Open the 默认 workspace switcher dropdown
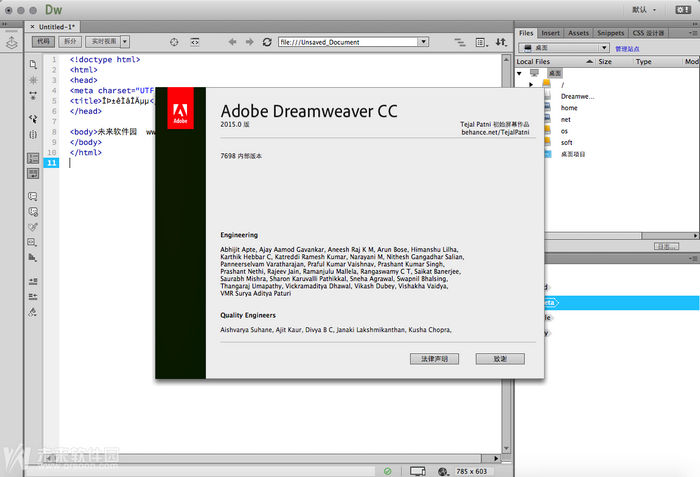 (x=644, y=10)
